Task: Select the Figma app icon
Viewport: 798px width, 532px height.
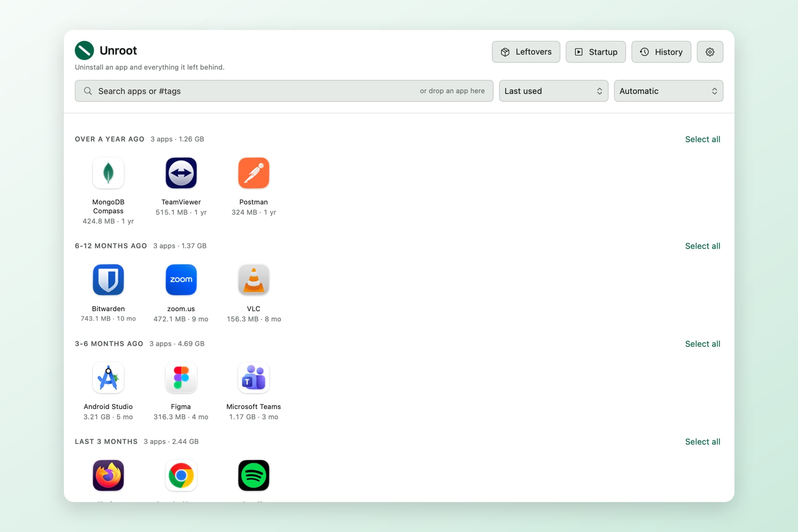Action: pyautogui.click(x=181, y=377)
